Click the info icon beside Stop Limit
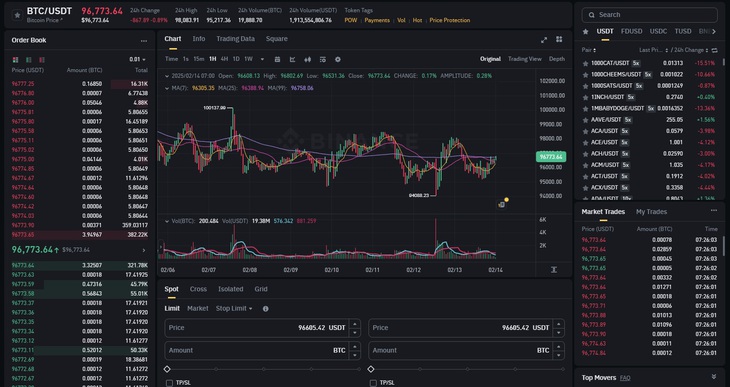Screen dimensions: 730x387 click(265, 309)
